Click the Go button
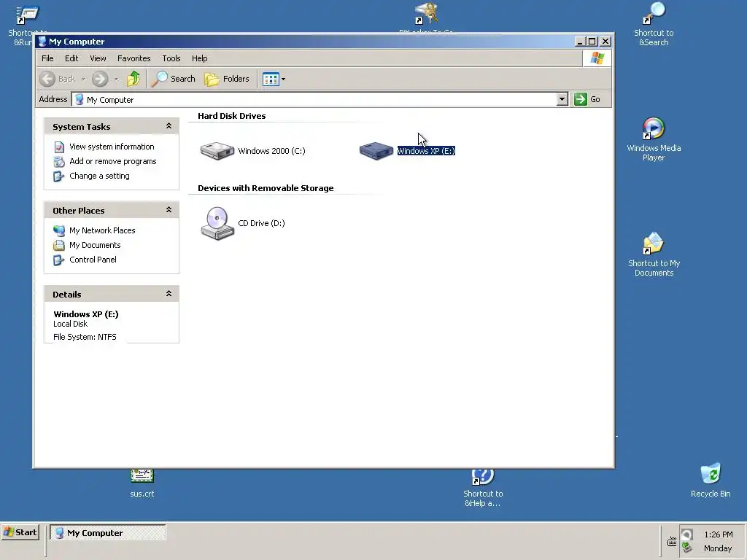The width and height of the screenshot is (747, 560). coord(587,99)
